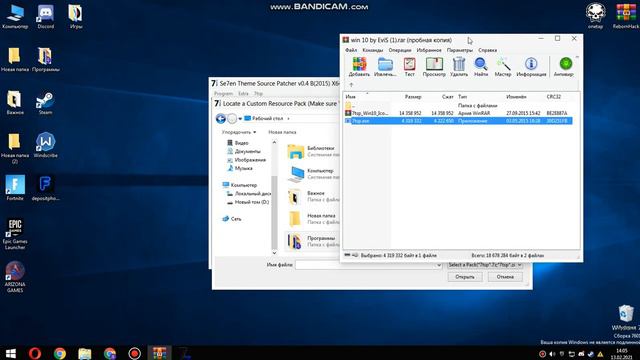
Task: Click the green Антивир (virus scan) icon
Action: coord(564,67)
